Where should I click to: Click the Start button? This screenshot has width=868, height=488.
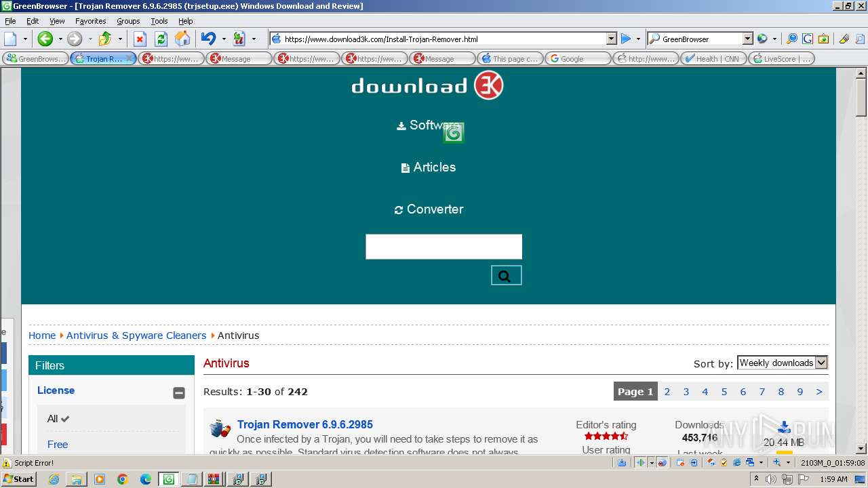click(18, 479)
